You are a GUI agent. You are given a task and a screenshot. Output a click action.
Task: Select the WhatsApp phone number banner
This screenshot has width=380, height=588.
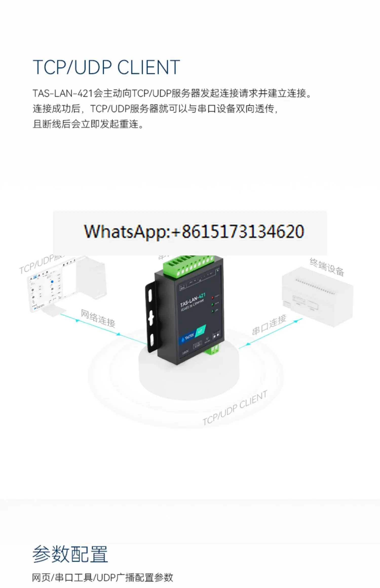tap(190, 233)
